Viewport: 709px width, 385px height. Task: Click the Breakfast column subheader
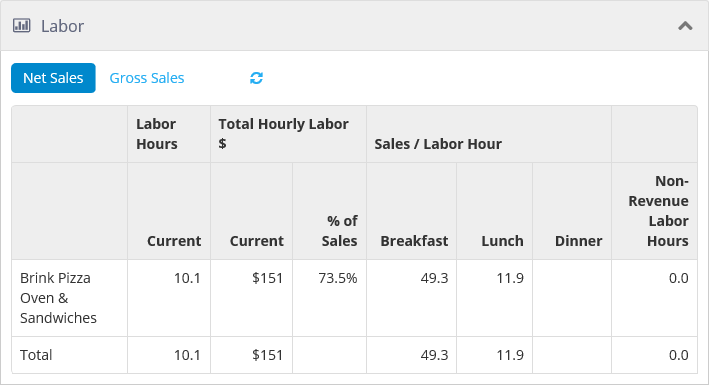[414, 241]
